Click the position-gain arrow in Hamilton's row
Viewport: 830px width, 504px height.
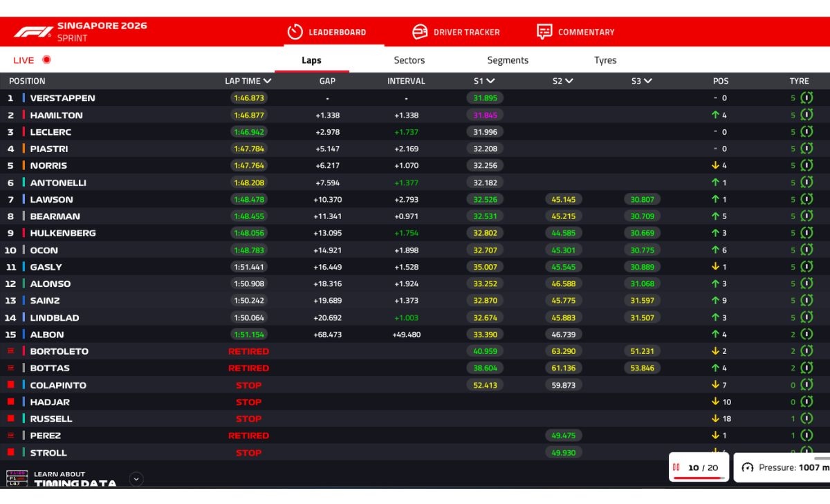tap(715, 115)
